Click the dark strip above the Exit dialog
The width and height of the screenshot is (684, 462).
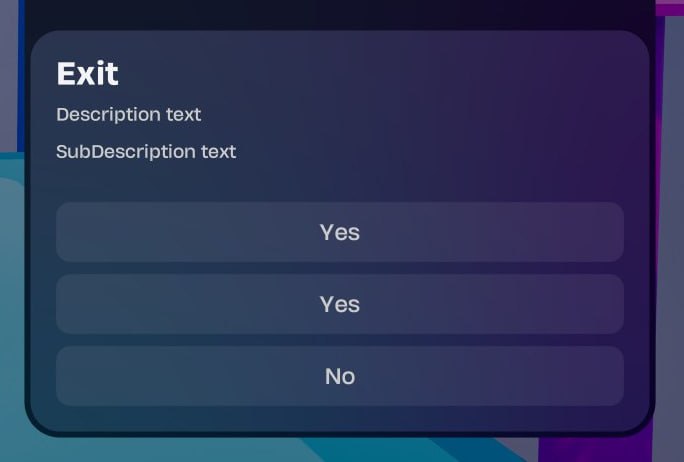tap(340, 14)
